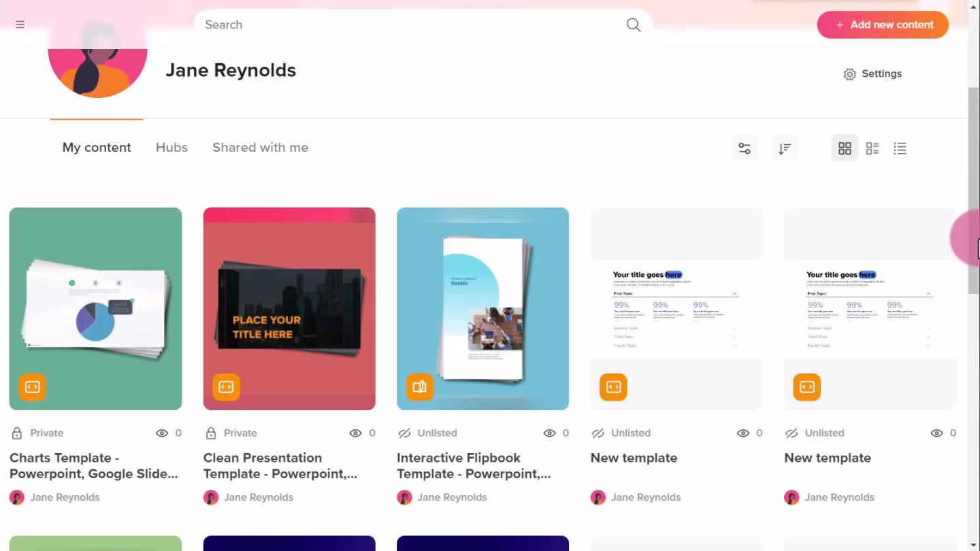Image resolution: width=980 pixels, height=551 pixels.
Task: Click the Add new content button
Action: [883, 24]
